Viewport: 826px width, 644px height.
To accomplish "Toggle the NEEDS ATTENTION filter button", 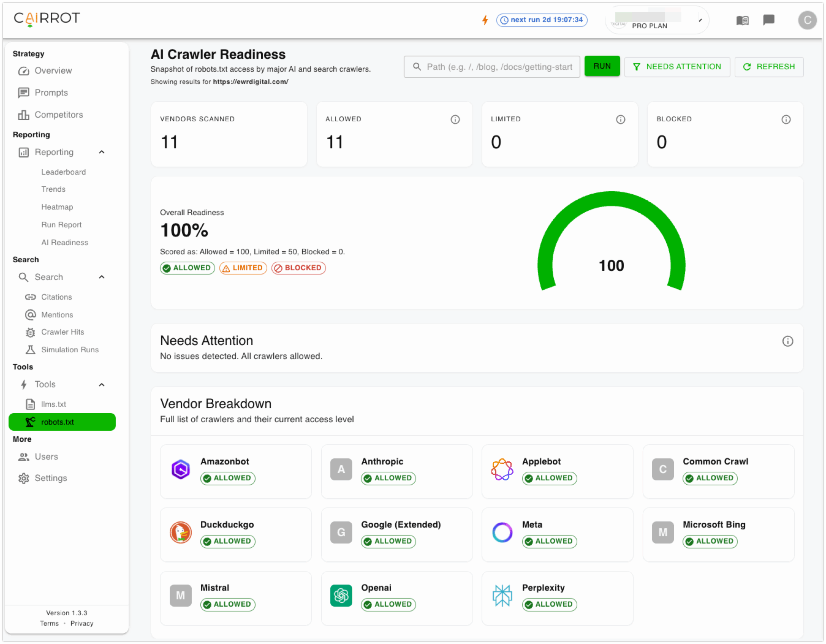I will coord(677,67).
